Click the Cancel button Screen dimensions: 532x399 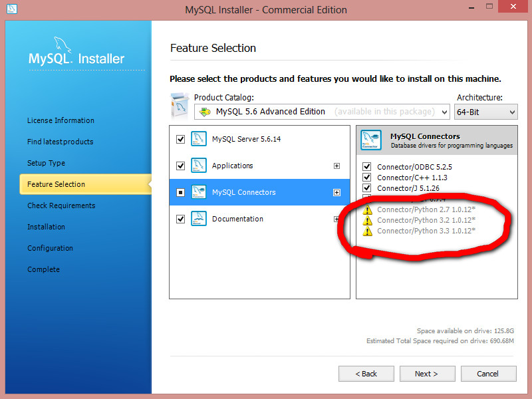(489, 374)
